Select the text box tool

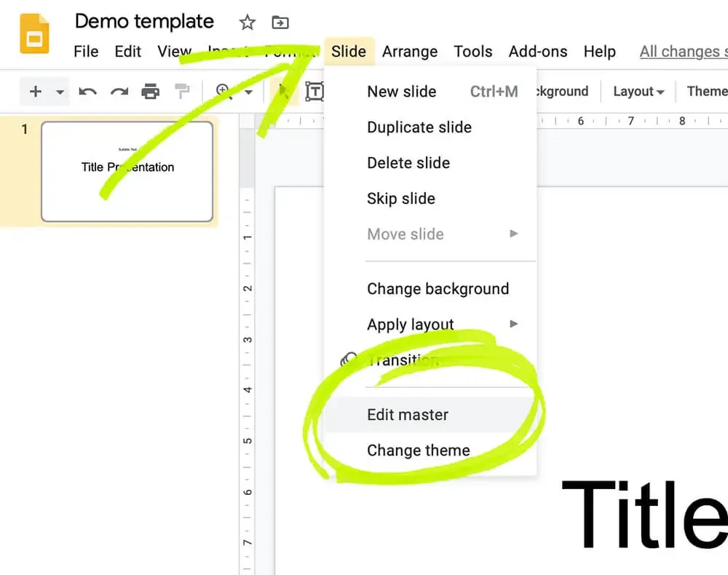coord(314,92)
